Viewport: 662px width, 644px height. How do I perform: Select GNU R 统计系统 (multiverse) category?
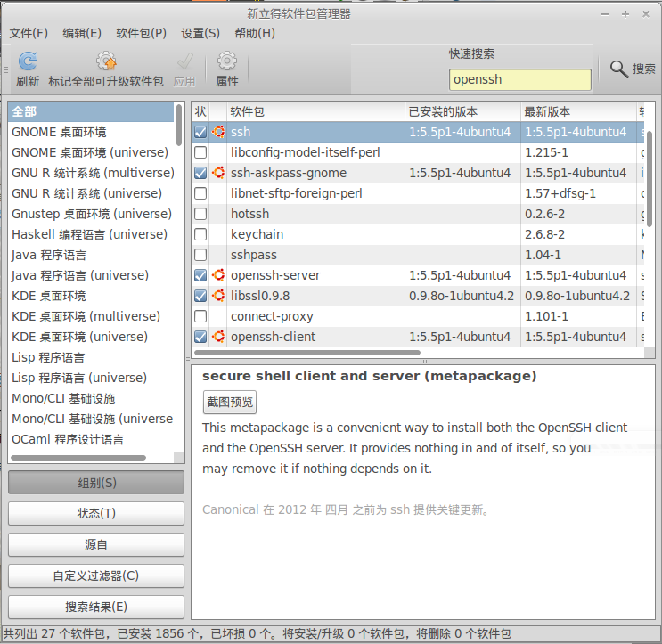[x=93, y=173]
